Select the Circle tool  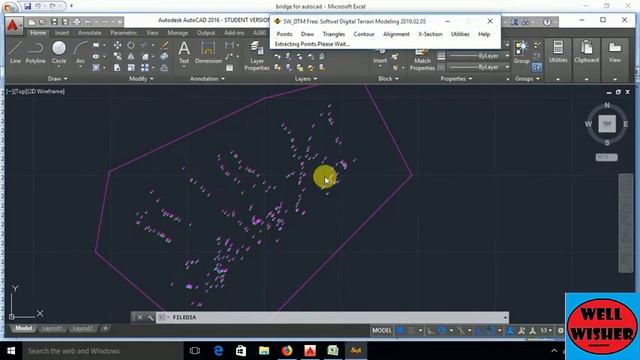point(59,52)
